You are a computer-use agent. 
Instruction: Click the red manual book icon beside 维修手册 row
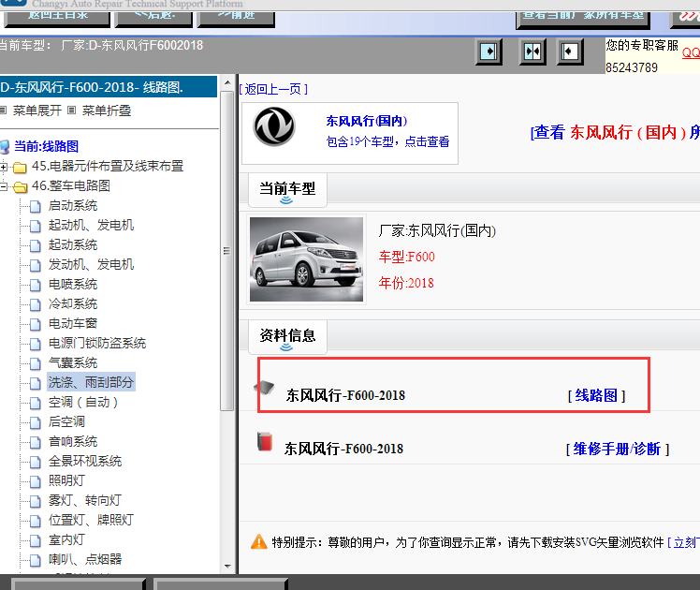265,441
